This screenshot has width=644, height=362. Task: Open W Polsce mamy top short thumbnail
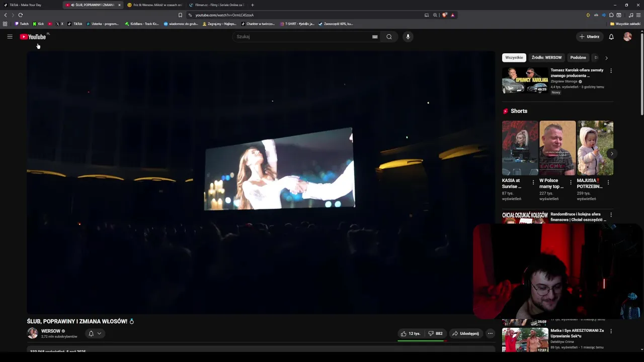[557, 148]
